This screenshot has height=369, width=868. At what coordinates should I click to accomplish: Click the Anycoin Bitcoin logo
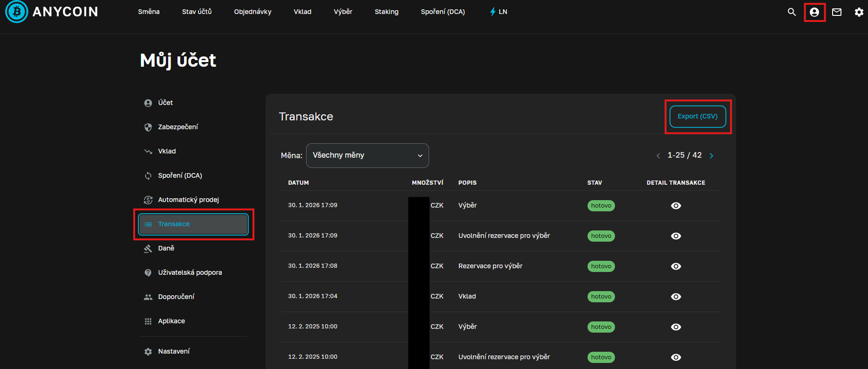tap(17, 12)
